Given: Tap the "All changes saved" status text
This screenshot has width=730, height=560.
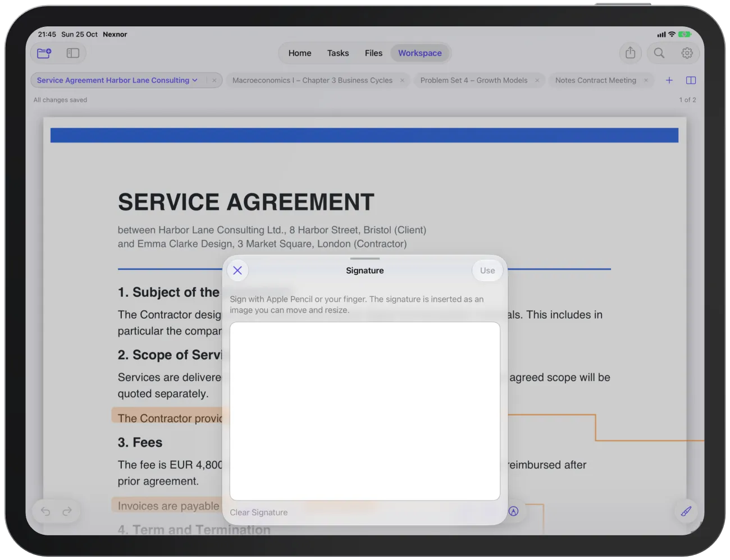Looking at the screenshot, I should click(60, 100).
